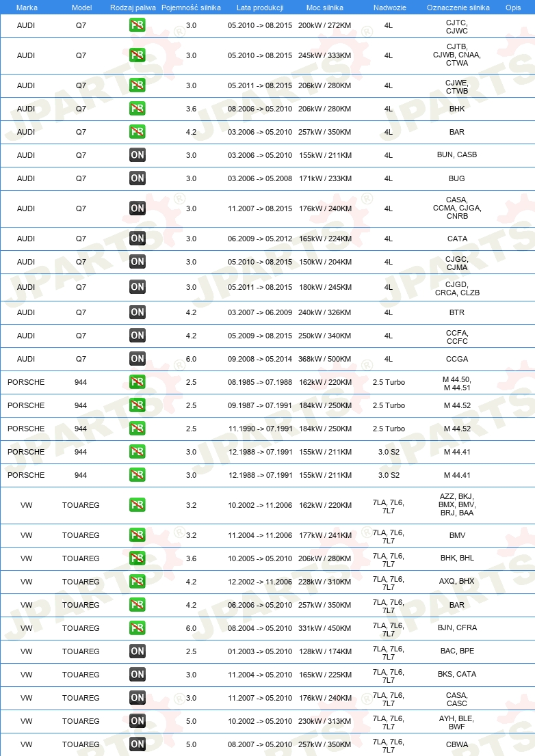535x756 pixels.
Task: Click the ON diesel icon in the BTR row
Action: 138,312
